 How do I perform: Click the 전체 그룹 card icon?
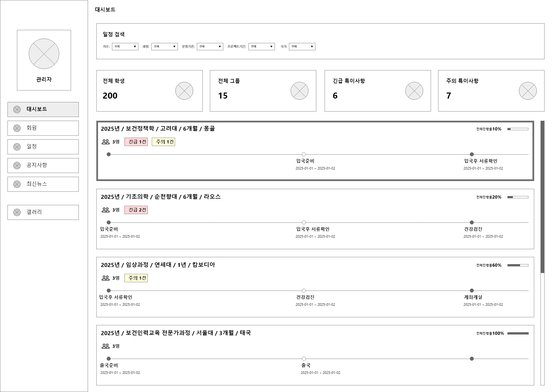300,91
